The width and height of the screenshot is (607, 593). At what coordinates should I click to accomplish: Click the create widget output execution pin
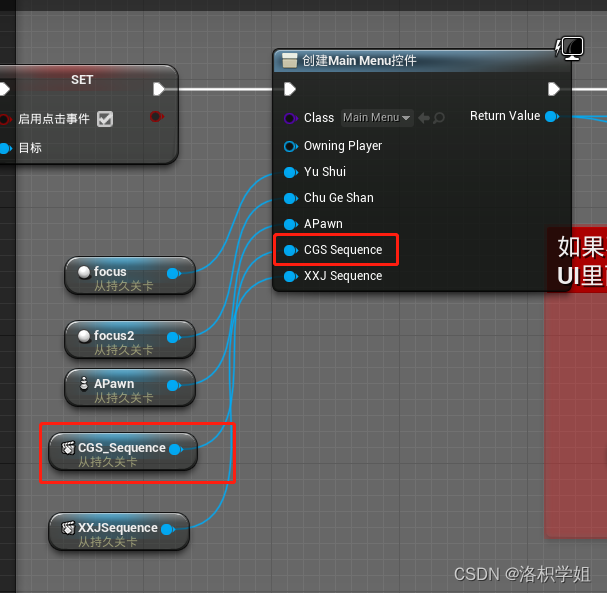pos(554,89)
